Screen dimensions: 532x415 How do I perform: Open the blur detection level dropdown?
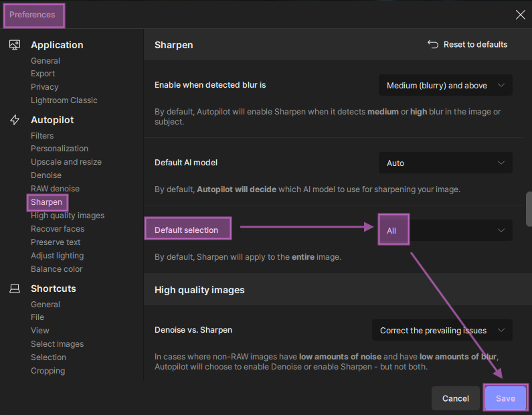[x=445, y=86]
